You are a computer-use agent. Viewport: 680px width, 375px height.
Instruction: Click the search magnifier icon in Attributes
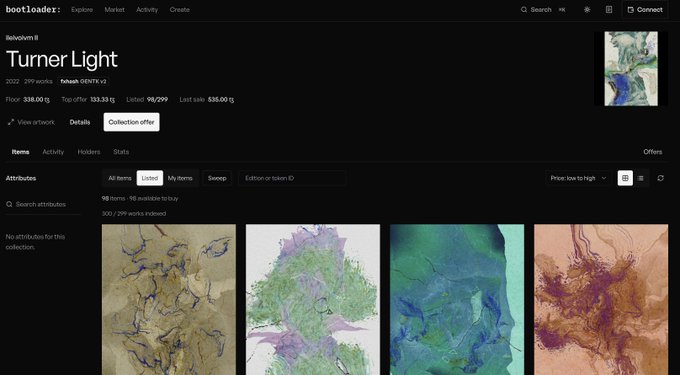tap(9, 204)
